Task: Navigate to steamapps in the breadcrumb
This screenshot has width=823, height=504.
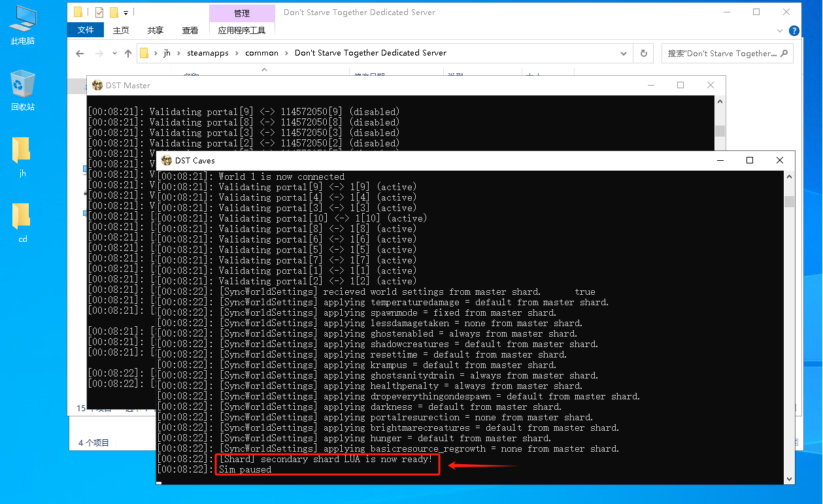Action: 208,53
